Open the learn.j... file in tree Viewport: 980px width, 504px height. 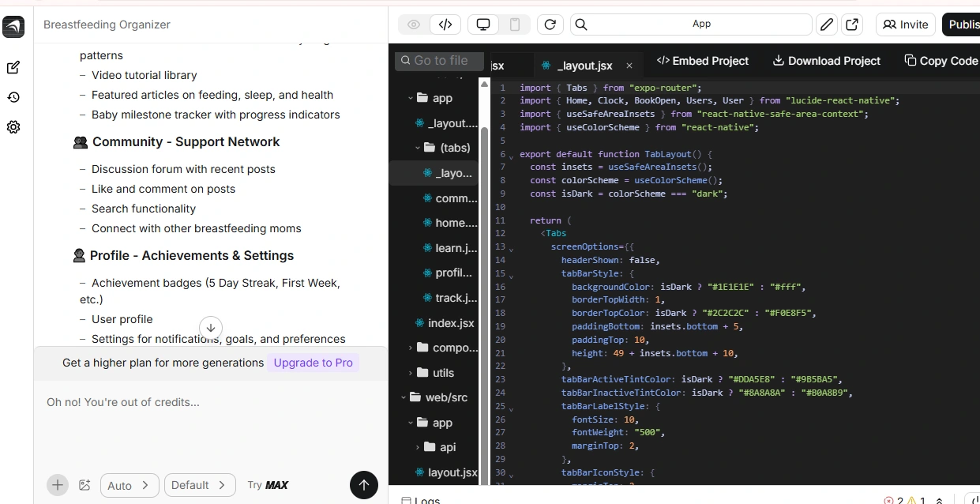(449, 248)
